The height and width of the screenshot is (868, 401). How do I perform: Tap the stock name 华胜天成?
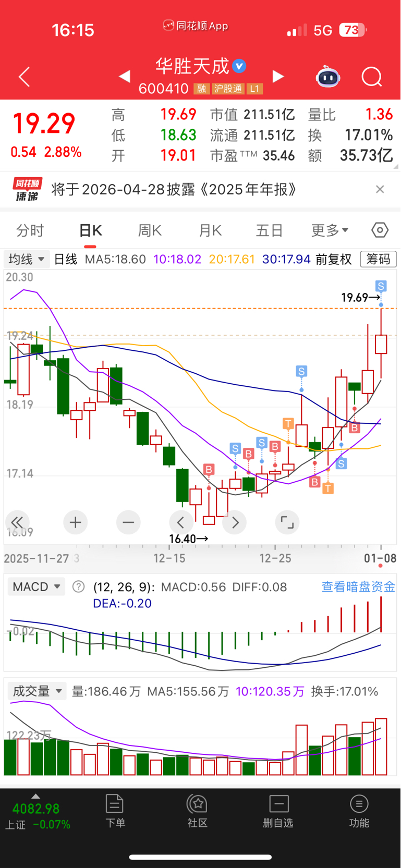[192, 66]
